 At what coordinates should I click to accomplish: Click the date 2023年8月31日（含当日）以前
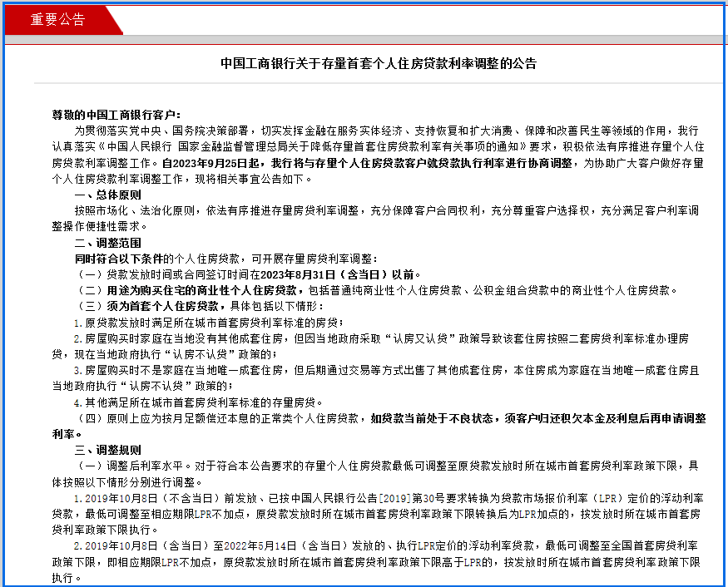click(337, 274)
